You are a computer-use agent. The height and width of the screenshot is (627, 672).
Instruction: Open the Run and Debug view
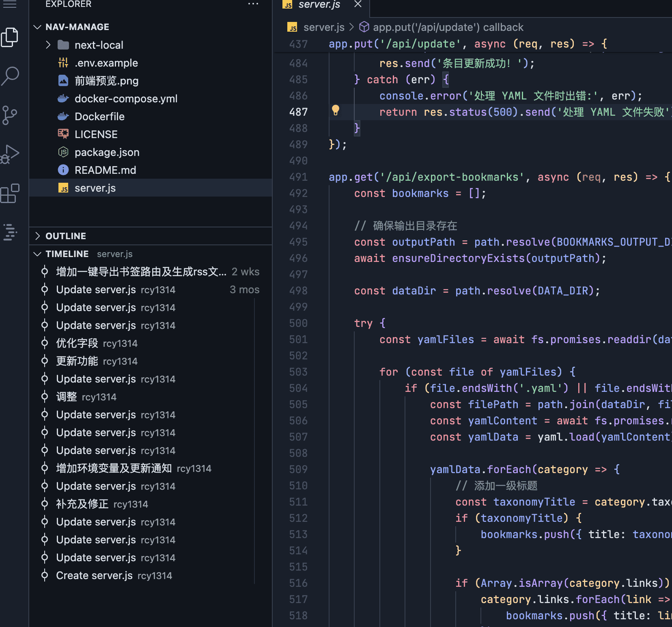coord(10,154)
